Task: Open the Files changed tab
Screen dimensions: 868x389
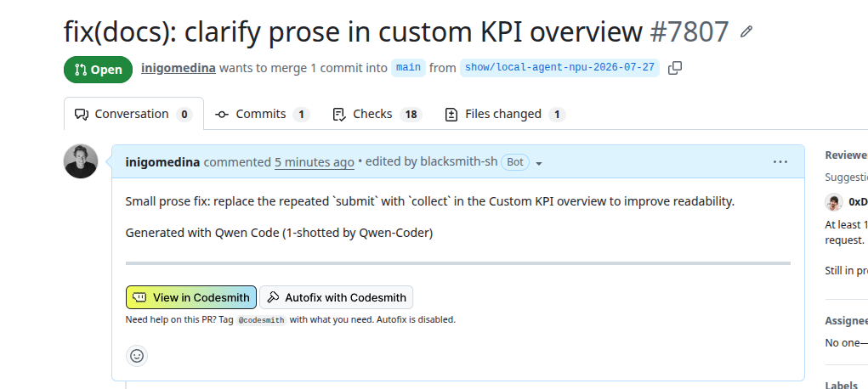Action: [x=505, y=115]
